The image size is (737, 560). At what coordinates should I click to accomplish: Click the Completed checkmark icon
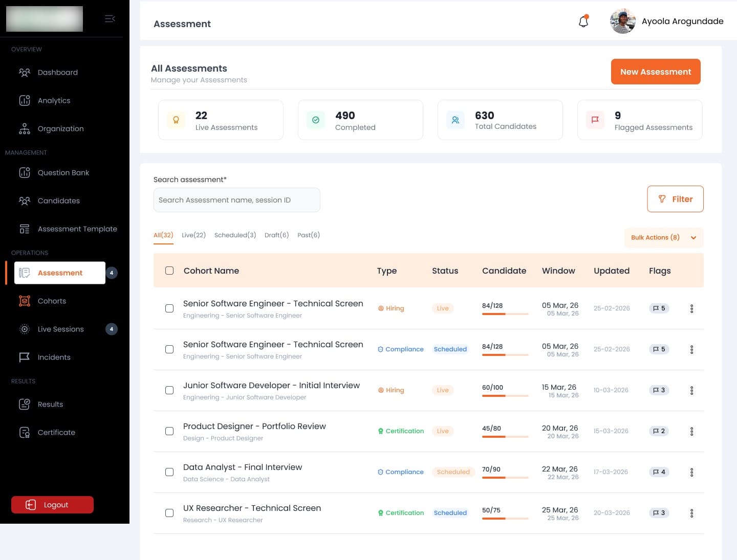tap(316, 120)
